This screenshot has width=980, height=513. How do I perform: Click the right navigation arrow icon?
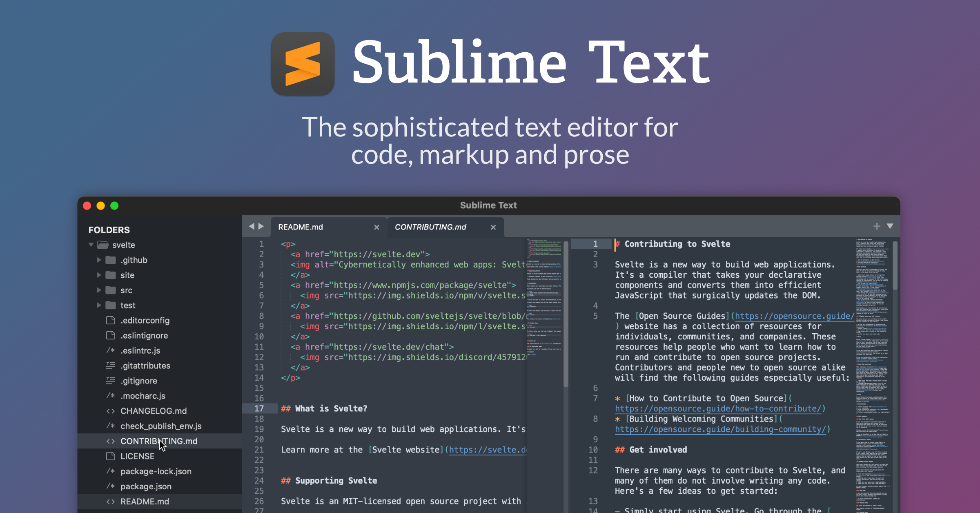pyautogui.click(x=261, y=226)
